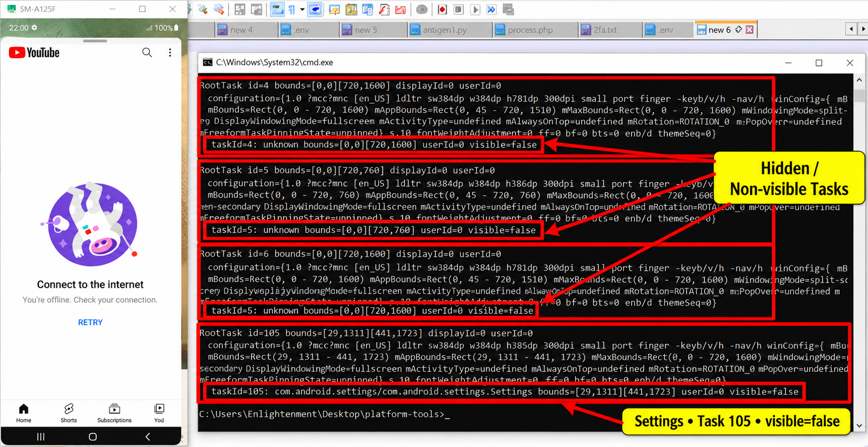Open the Shorts tab in YouTube

[x=69, y=413]
